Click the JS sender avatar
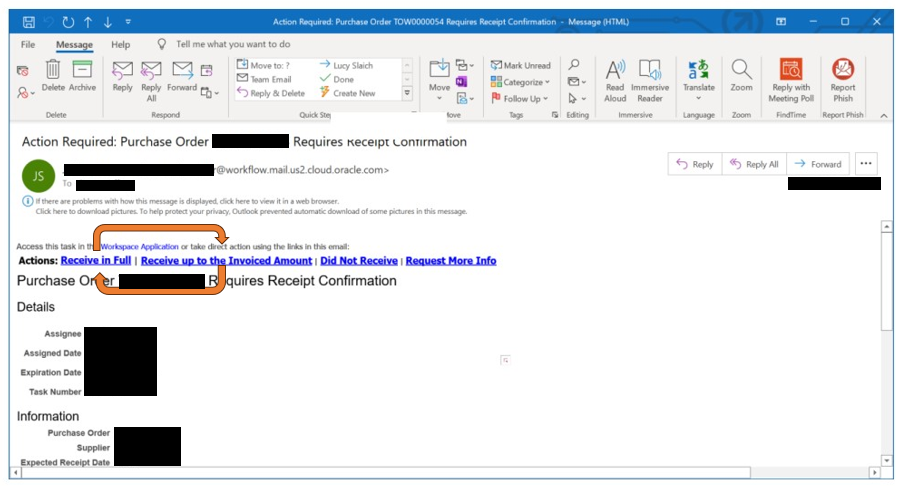The height and width of the screenshot is (486, 903). (x=38, y=176)
